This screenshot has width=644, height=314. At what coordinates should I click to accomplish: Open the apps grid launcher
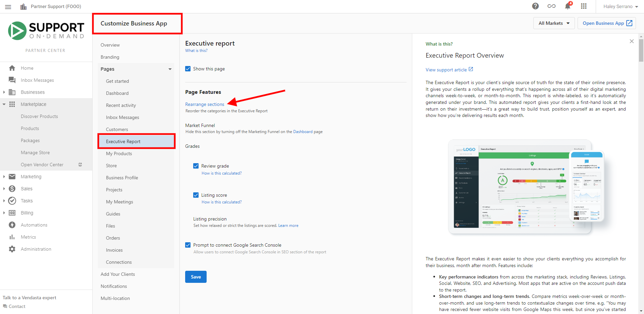click(584, 6)
